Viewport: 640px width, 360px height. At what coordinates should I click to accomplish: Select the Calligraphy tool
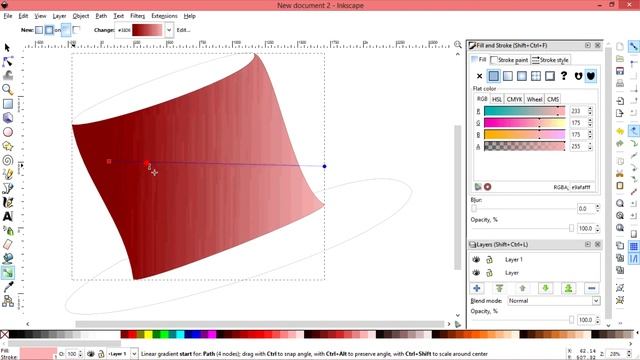point(7,202)
